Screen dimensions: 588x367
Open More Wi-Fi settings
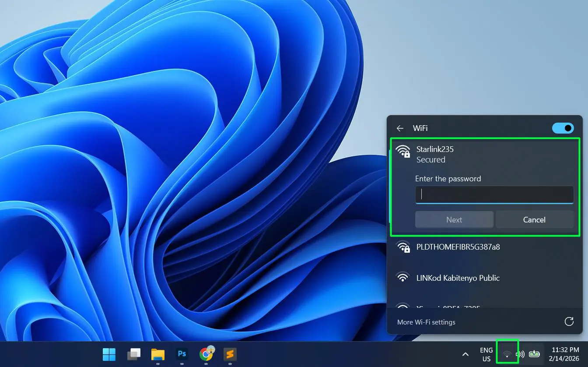tap(426, 321)
